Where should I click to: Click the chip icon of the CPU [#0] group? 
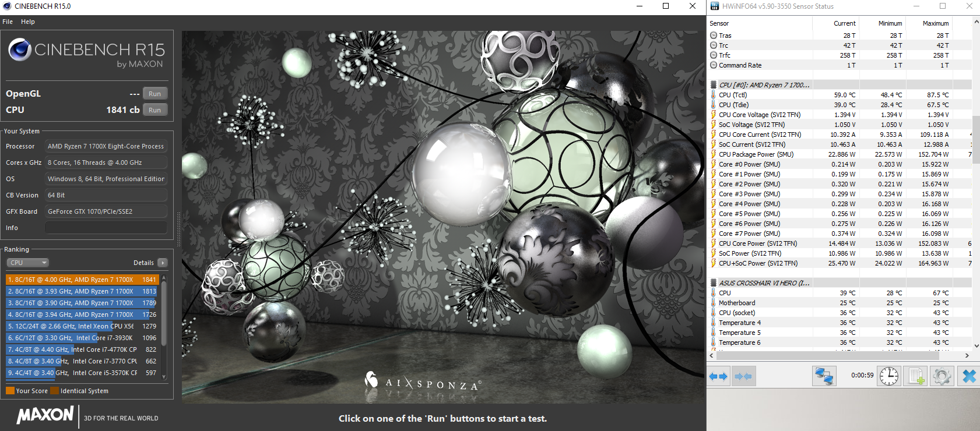(x=714, y=85)
